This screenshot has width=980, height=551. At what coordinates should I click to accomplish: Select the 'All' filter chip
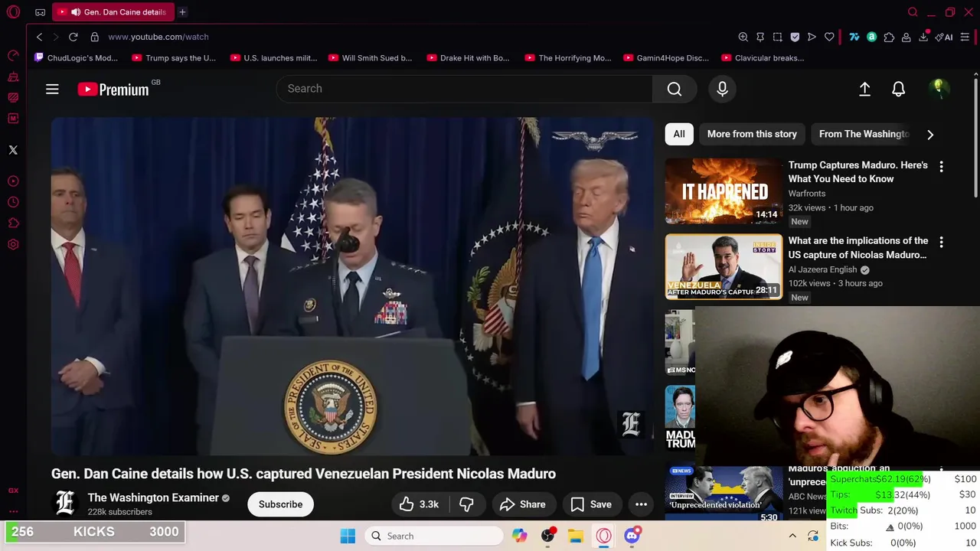coord(679,134)
